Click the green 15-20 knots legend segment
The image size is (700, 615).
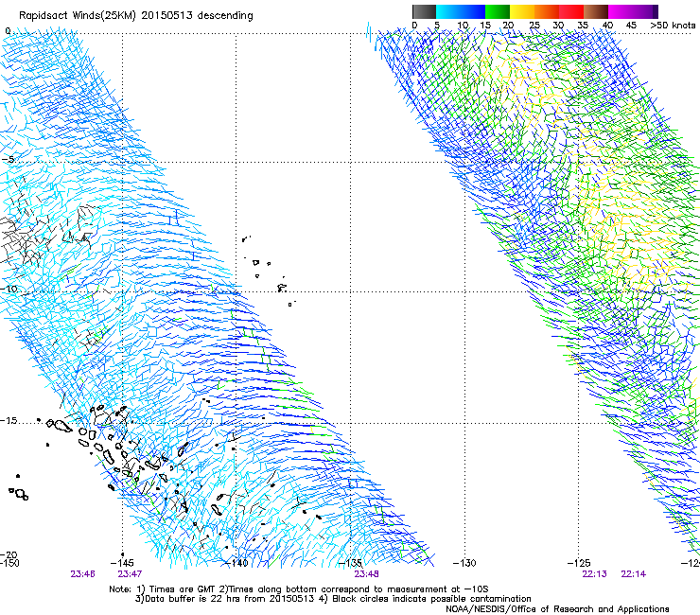click(498, 11)
